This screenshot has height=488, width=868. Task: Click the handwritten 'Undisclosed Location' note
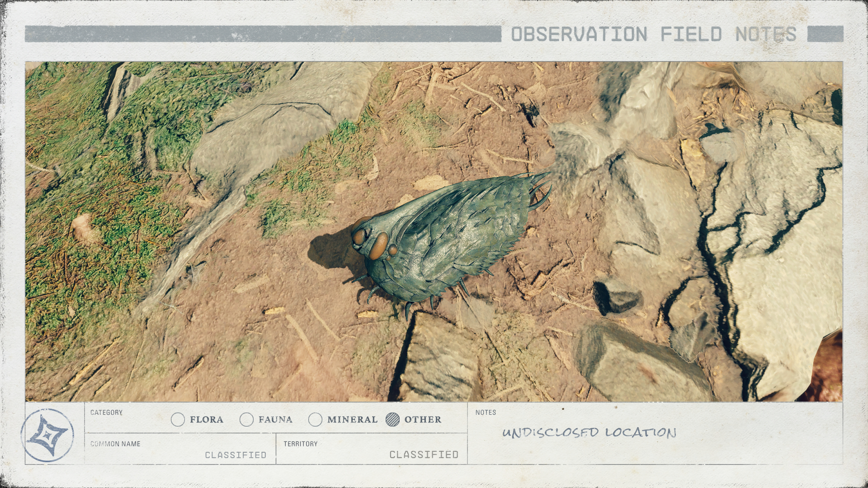[x=590, y=432]
